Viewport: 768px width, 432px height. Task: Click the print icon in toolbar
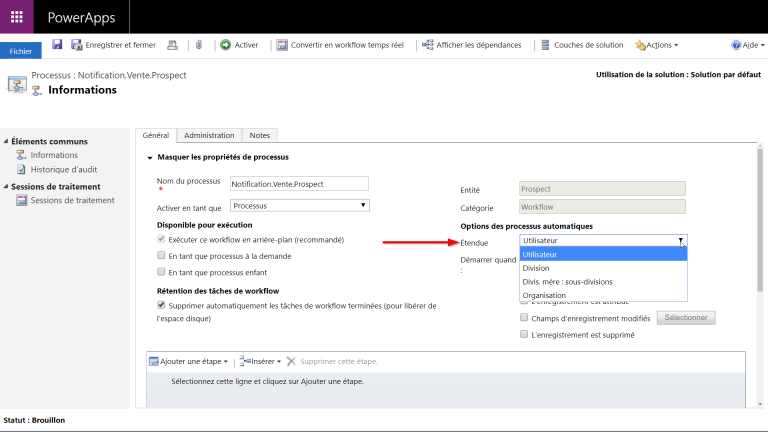(x=172, y=45)
